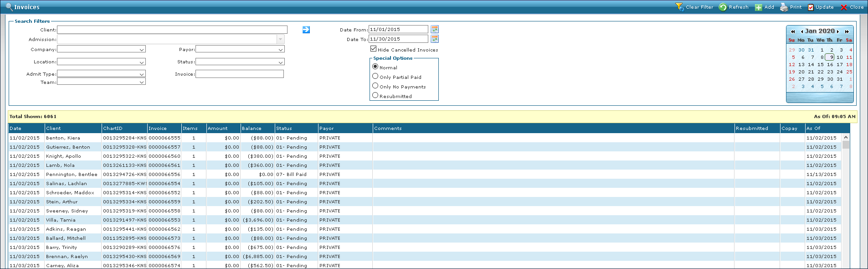Open the Date To calendar picker icon
The image size is (868, 269).
435,39
